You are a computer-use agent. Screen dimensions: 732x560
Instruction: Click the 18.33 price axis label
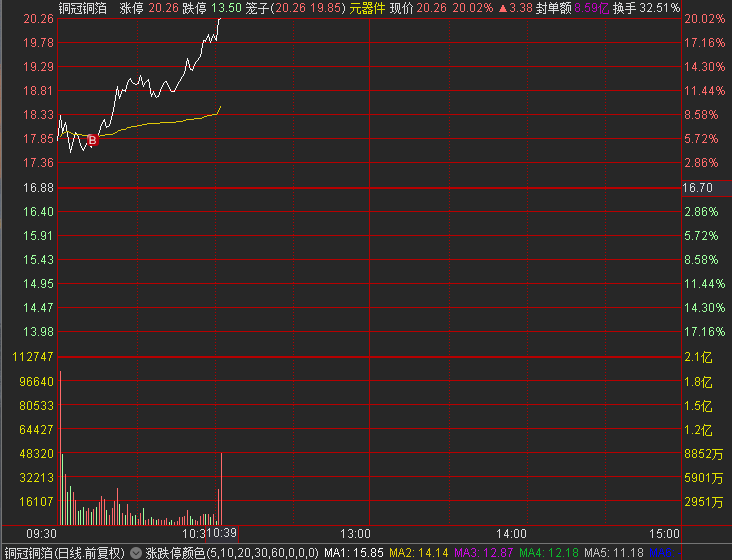[x=38, y=115]
